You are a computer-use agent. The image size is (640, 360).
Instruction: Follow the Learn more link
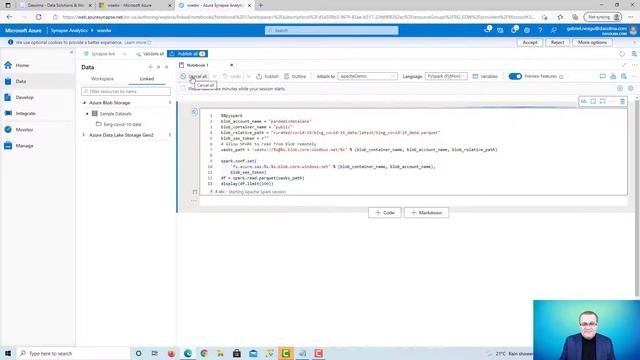(x=138, y=42)
